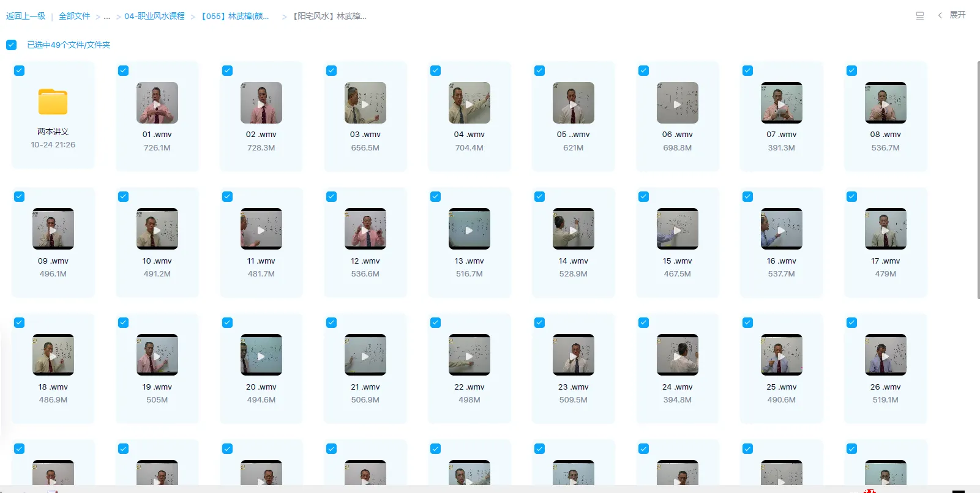This screenshot has width=980, height=493.
Task: Play video thumbnail 07 .wmv
Action: [x=782, y=103]
